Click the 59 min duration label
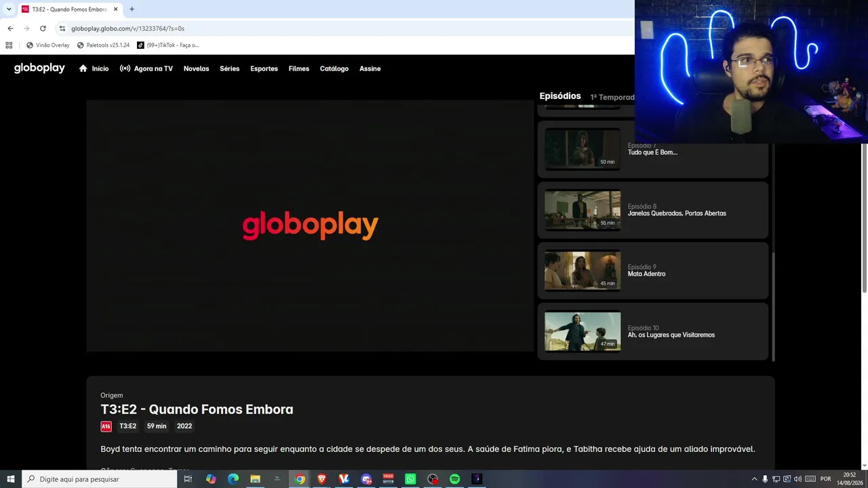Screen dimensions: 868x488 pyautogui.click(x=157, y=426)
